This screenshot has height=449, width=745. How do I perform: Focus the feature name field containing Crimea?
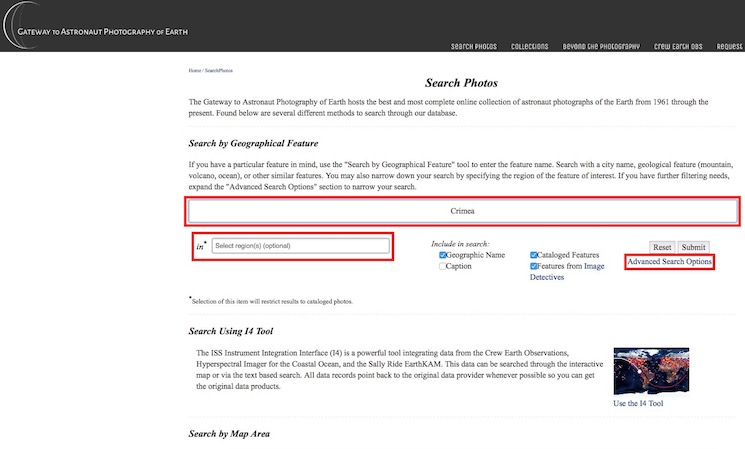pos(462,211)
